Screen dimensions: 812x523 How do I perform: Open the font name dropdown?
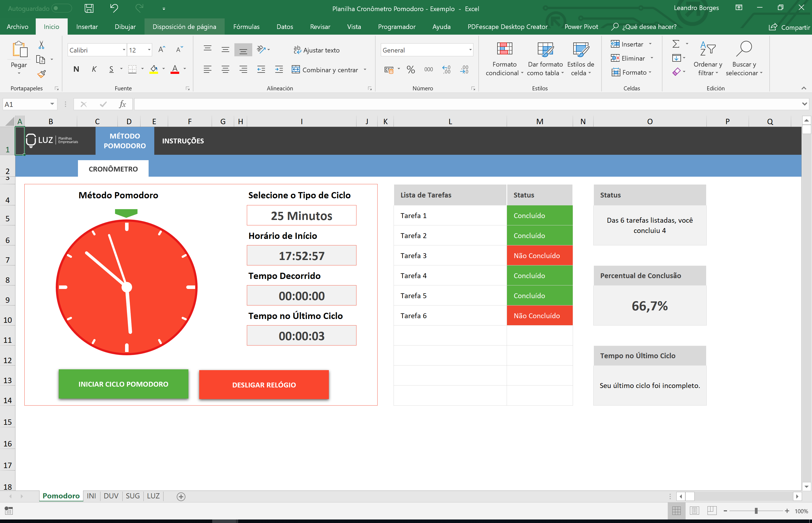pos(124,50)
